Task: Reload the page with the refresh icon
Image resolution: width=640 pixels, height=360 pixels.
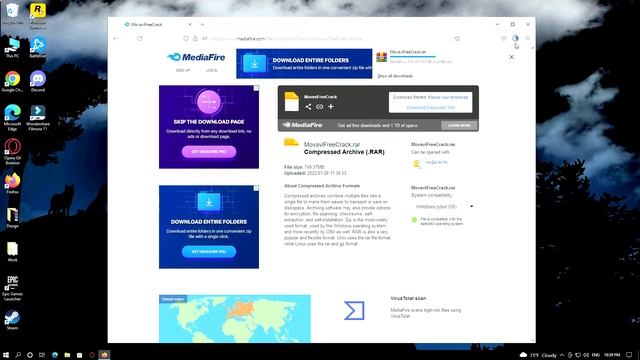Action: [140, 38]
